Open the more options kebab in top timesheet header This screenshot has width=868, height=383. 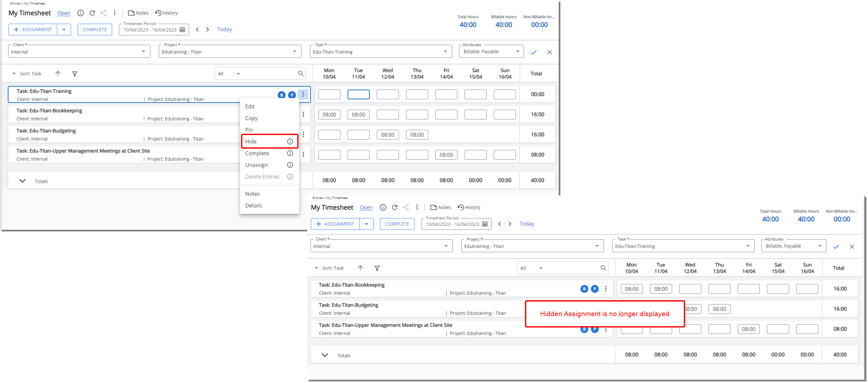pyautogui.click(x=115, y=13)
